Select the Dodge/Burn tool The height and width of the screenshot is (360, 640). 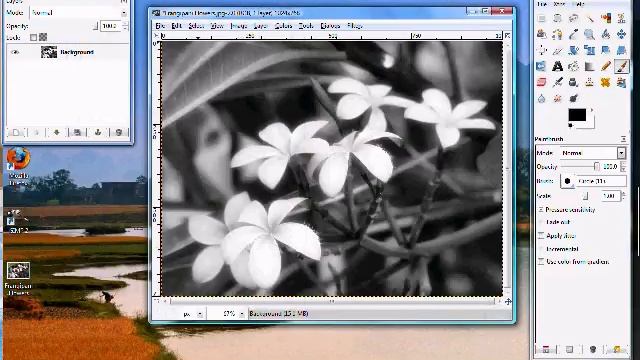(573, 98)
